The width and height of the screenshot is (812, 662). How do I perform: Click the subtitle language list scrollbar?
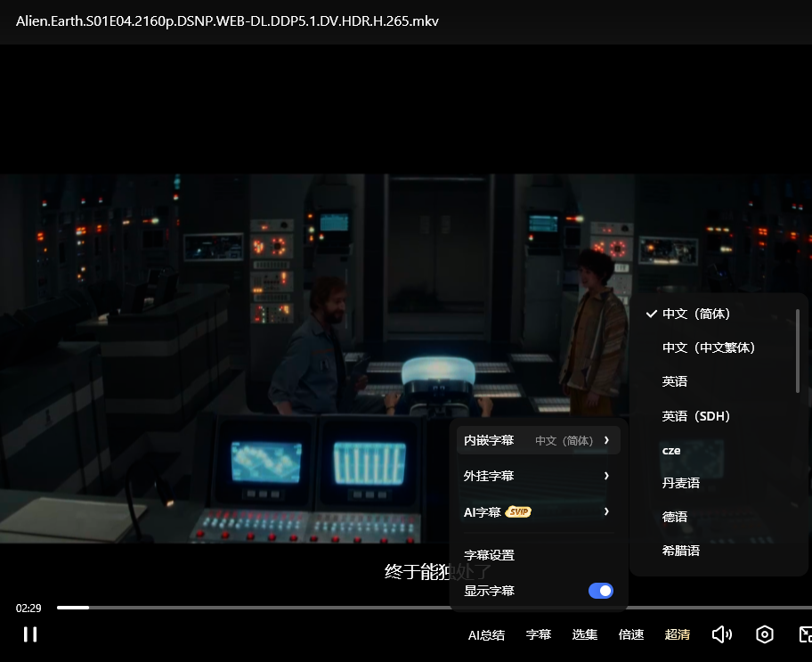click(x=798, y=351)
